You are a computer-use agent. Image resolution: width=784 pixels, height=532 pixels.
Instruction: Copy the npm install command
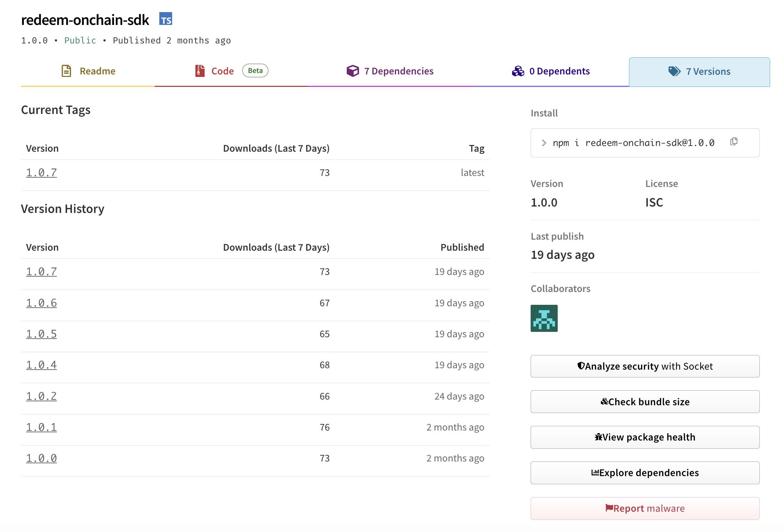coord(733,142)
